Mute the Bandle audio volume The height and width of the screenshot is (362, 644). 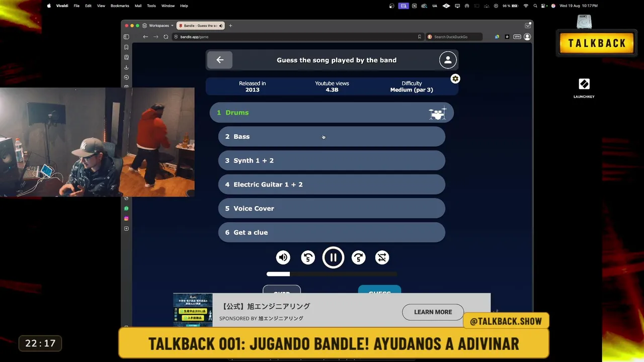coord(283,257)
